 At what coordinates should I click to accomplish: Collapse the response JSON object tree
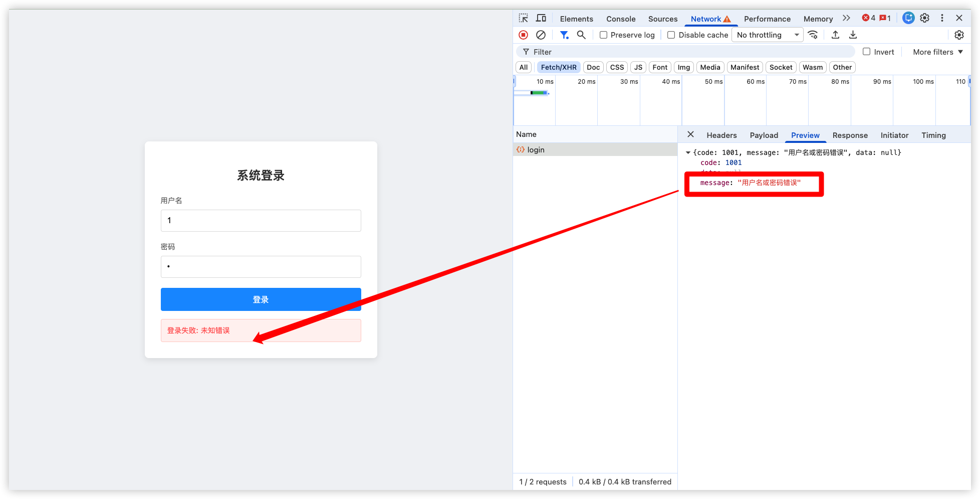click(x=688, y=152)
